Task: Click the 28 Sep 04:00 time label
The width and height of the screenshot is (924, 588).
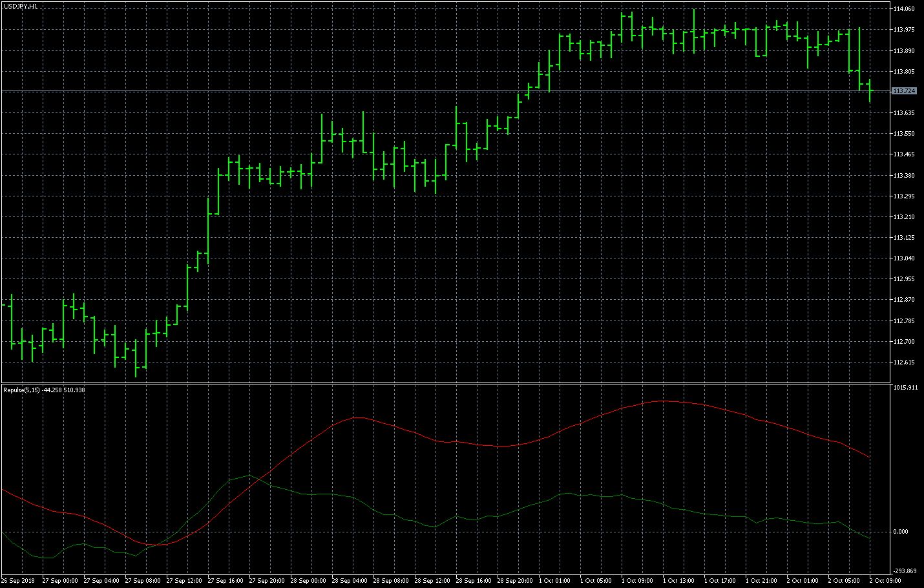Action: 350,581
